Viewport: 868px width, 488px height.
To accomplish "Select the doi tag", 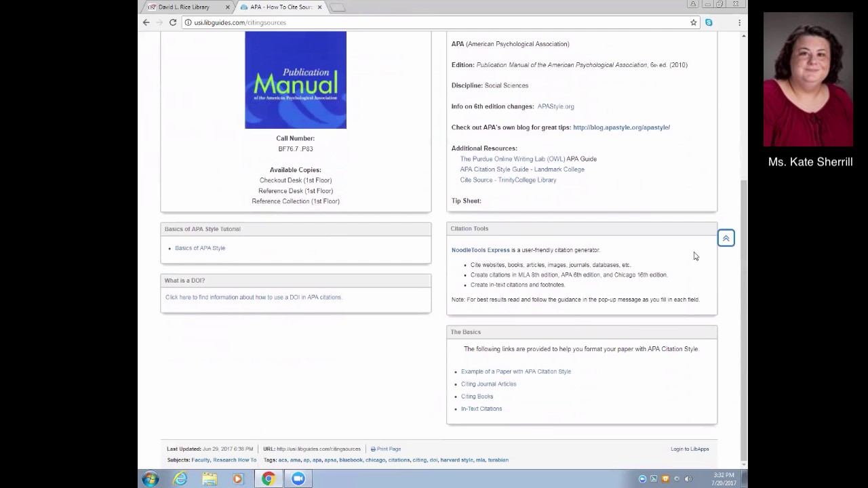I will [433, 460].
